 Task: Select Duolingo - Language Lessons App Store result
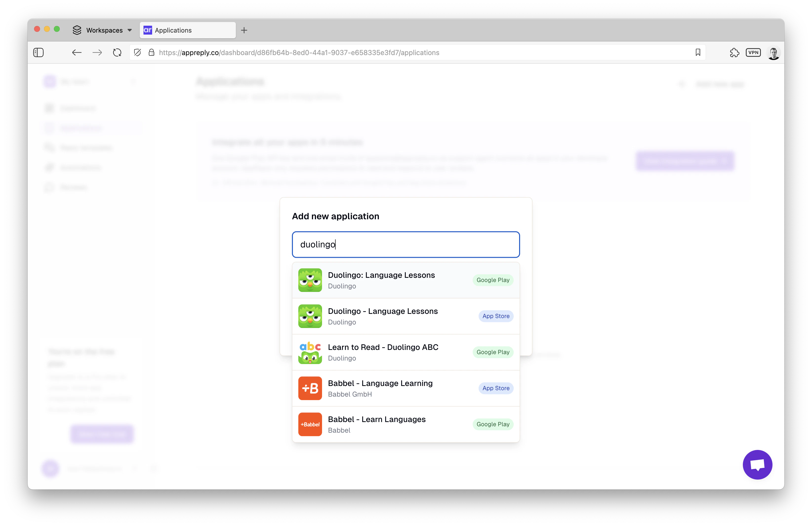[x=406, y=316]
